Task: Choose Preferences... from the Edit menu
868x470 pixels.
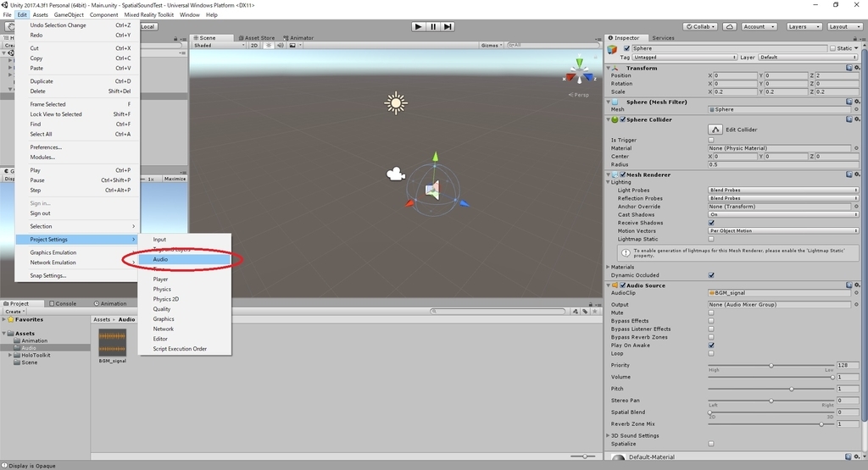Action: [x=77, y=147]
